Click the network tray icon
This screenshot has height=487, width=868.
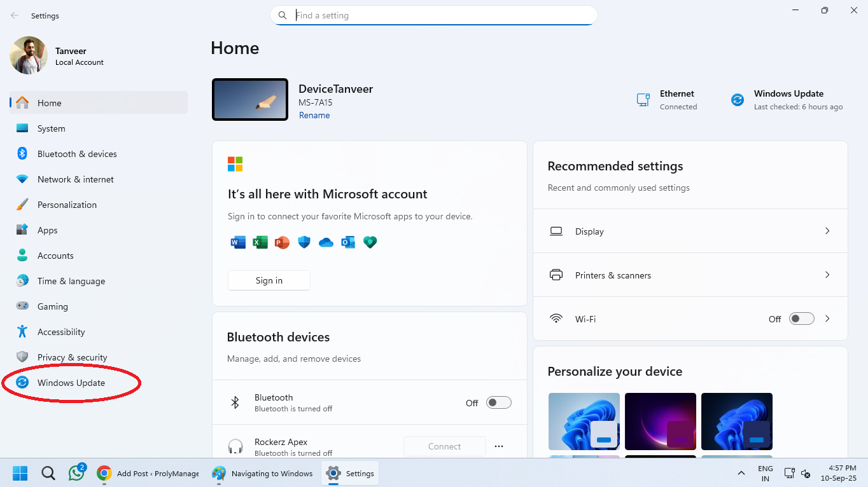point(790,474)
